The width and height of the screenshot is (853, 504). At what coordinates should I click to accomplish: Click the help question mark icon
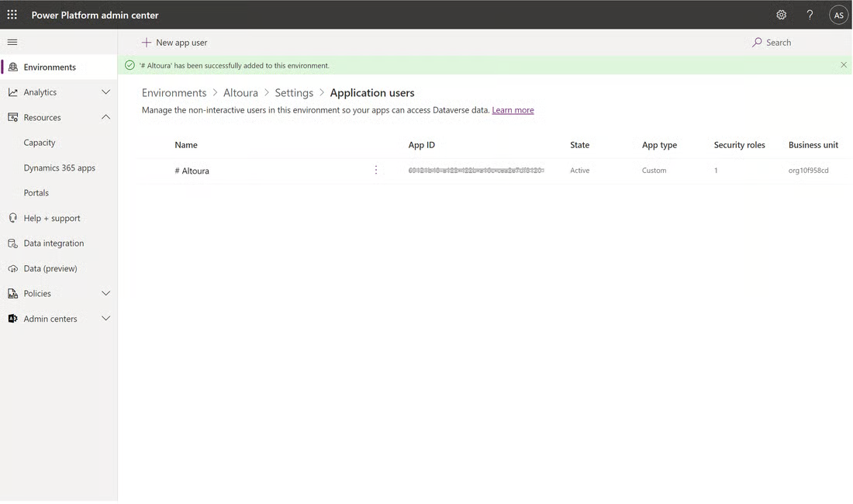point(810,15)
